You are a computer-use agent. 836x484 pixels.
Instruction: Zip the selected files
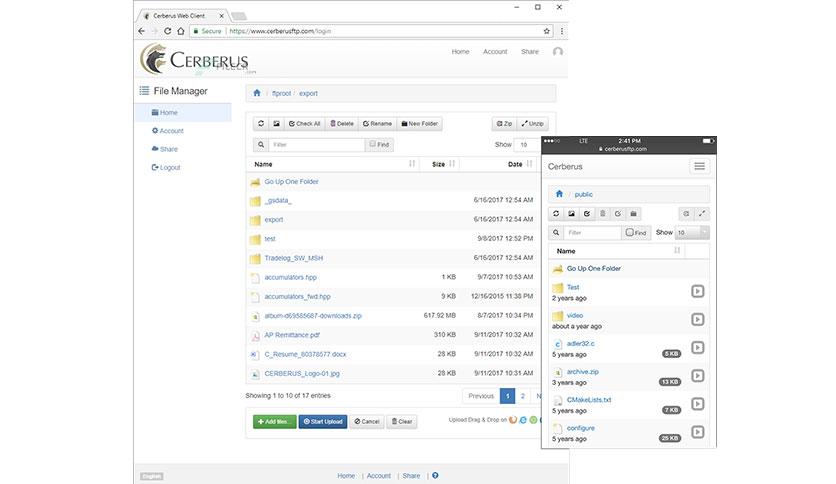coord(504,124)
